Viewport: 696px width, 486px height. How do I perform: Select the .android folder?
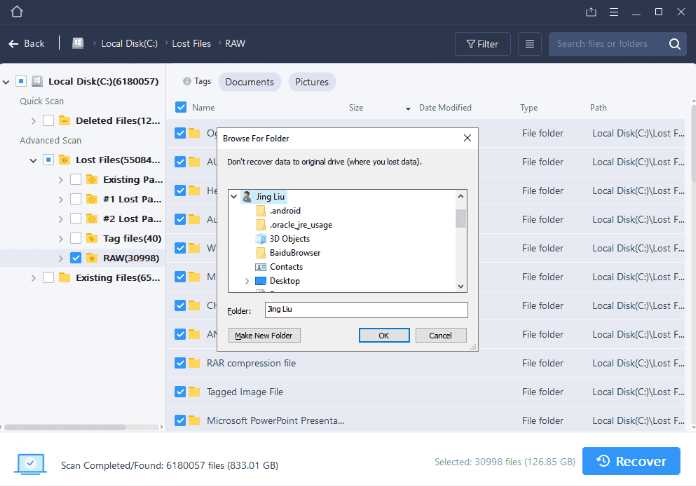[285, 211]
